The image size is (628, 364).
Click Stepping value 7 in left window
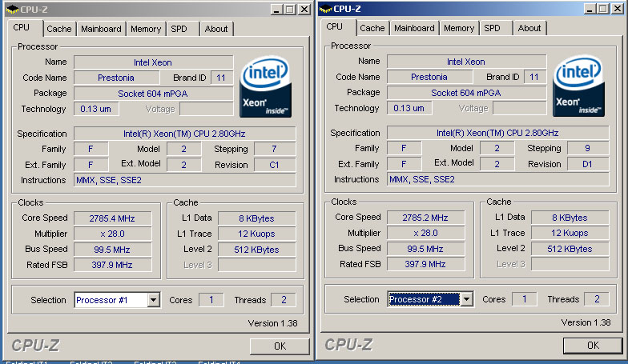click(x=275, y=149)
